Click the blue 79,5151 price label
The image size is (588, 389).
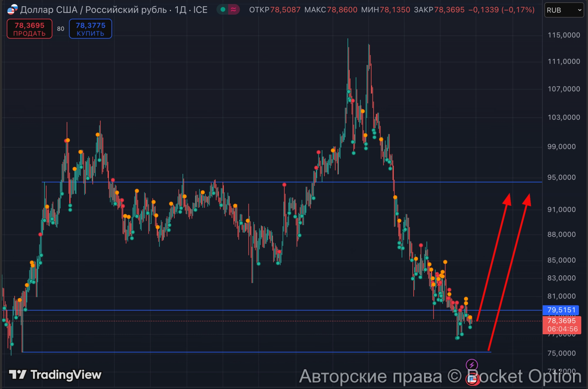[561, 310]
